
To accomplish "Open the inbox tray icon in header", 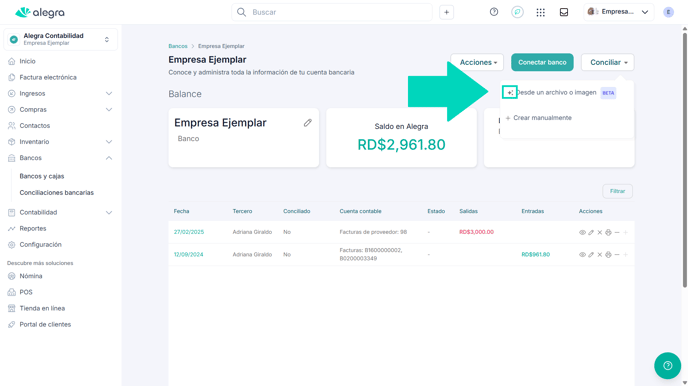I will (x=564, y=12).
